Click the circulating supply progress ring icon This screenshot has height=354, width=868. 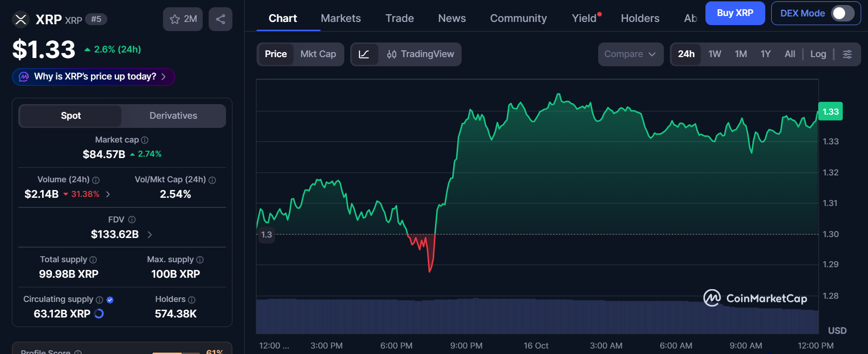point(99,314)
